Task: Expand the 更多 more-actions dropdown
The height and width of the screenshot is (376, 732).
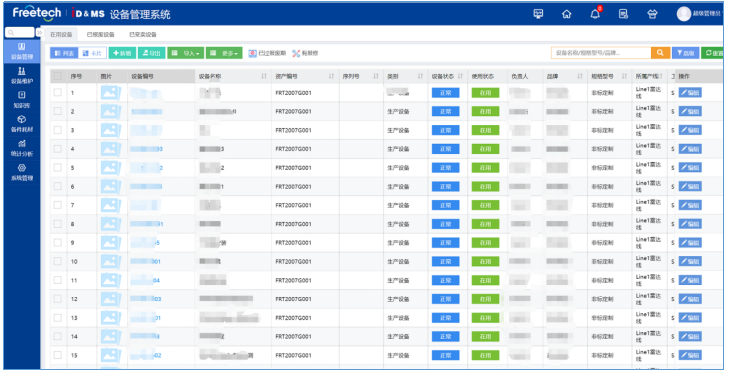Action: [224, 53]
